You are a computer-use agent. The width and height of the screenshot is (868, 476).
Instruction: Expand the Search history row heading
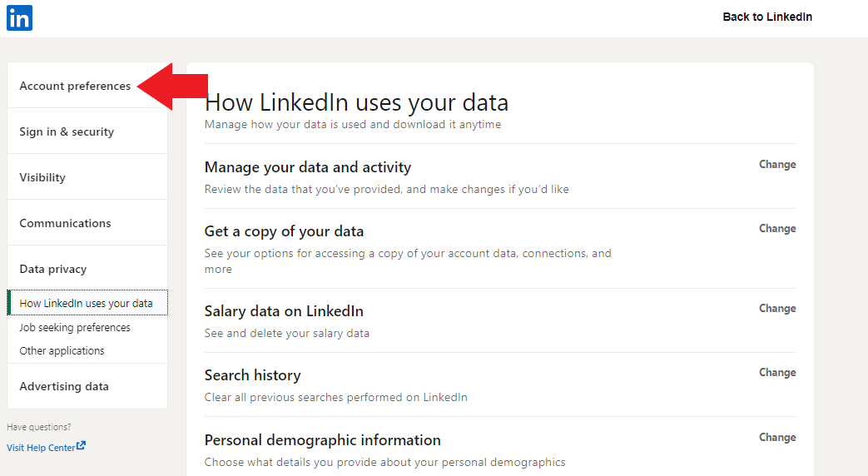pyautogui.click(x=252, y=375)
